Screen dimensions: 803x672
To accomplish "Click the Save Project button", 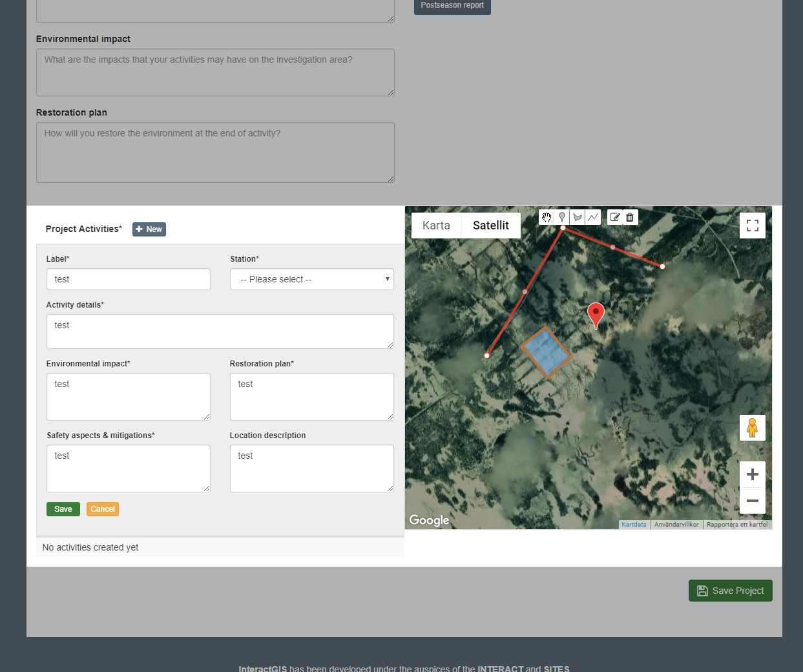I will point(730,591).
